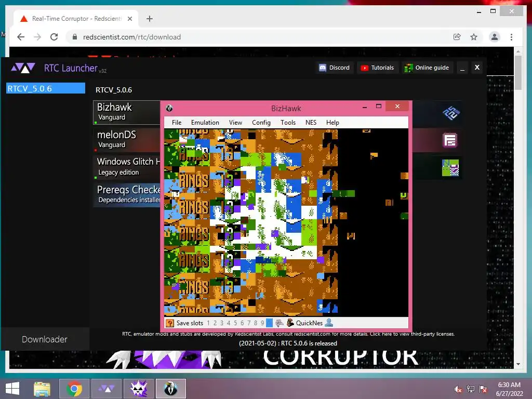The height and width of the screenshot is (399, 532).
Task: Open the File menu in BizHawk
Action: (x=177, y=123)
